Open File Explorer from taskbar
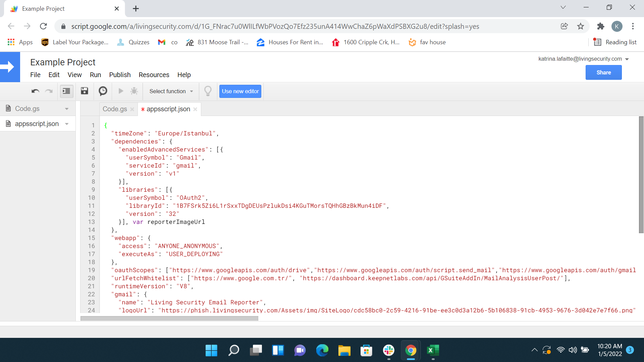 click(344, 351)
